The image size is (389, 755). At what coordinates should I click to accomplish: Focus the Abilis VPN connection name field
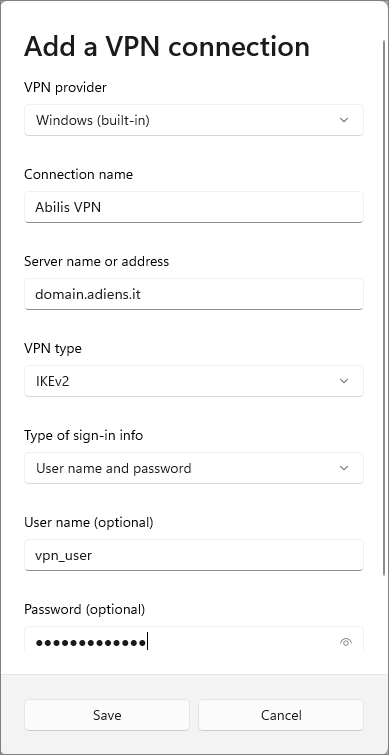click(194, 207)
